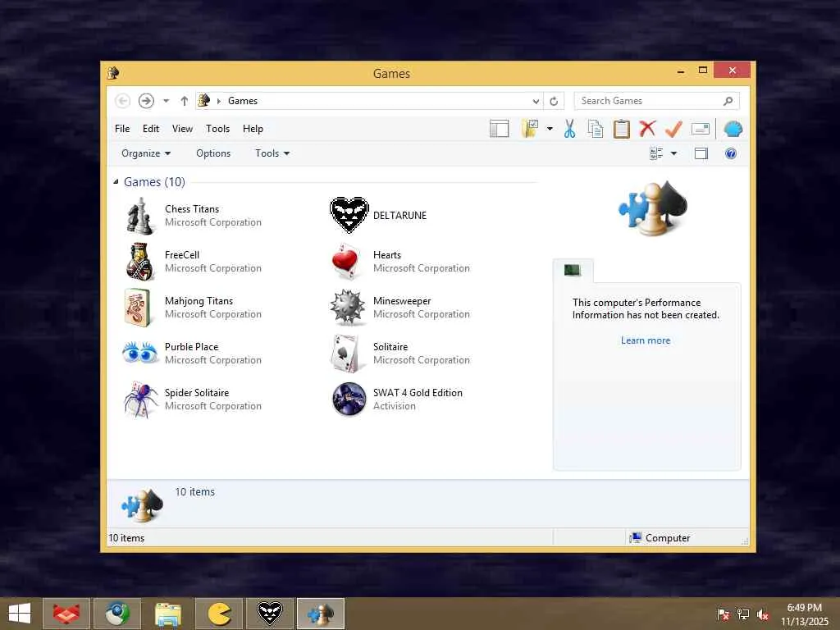The width and height of the screenshot is (840, 630).
Task: Toggle the preview pane button
Action: pos(701,153)
